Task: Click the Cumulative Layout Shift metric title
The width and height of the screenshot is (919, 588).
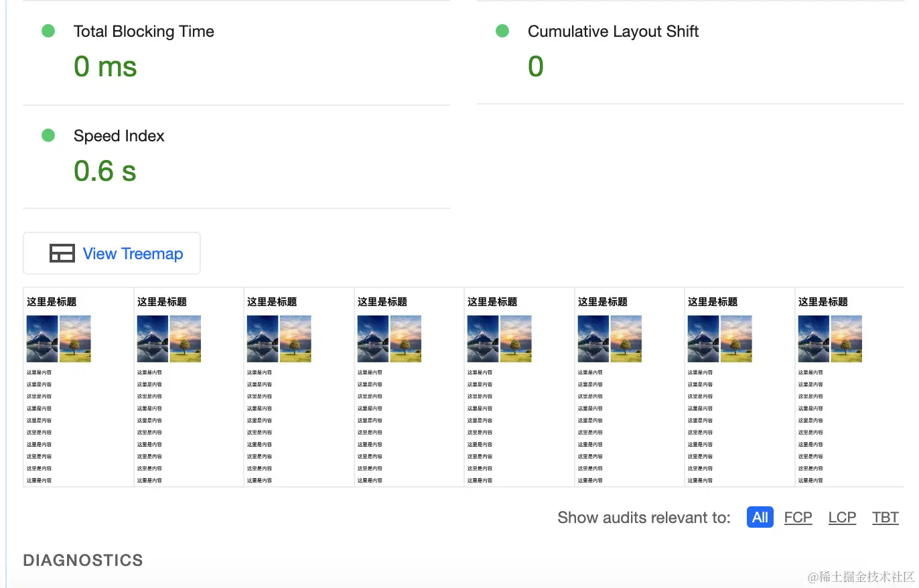Action: [x=613, y=31]
